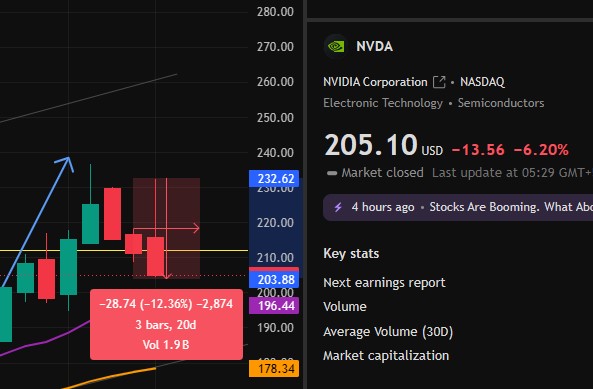Open the Stocks Are Booming news headline

tap(511, 207)
